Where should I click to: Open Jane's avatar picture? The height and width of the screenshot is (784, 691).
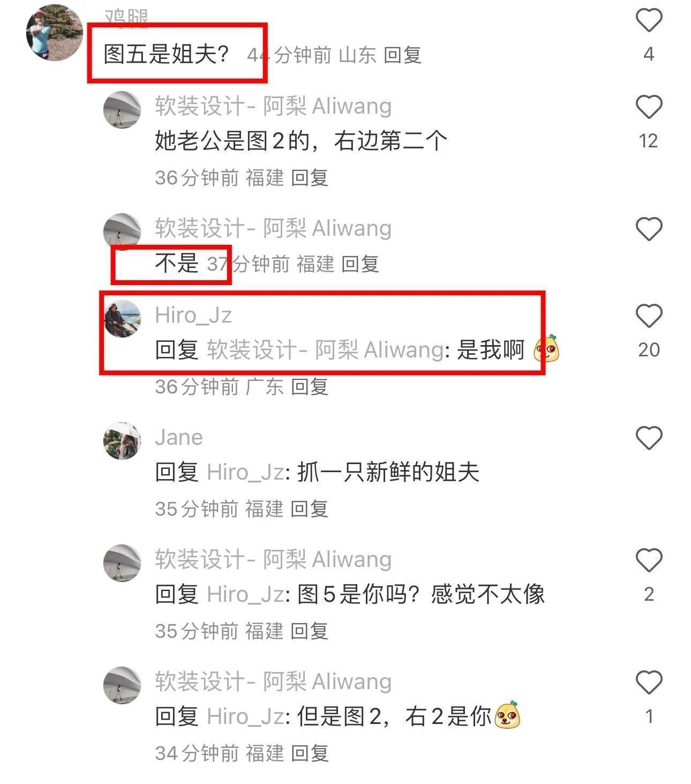click(122, 441)
